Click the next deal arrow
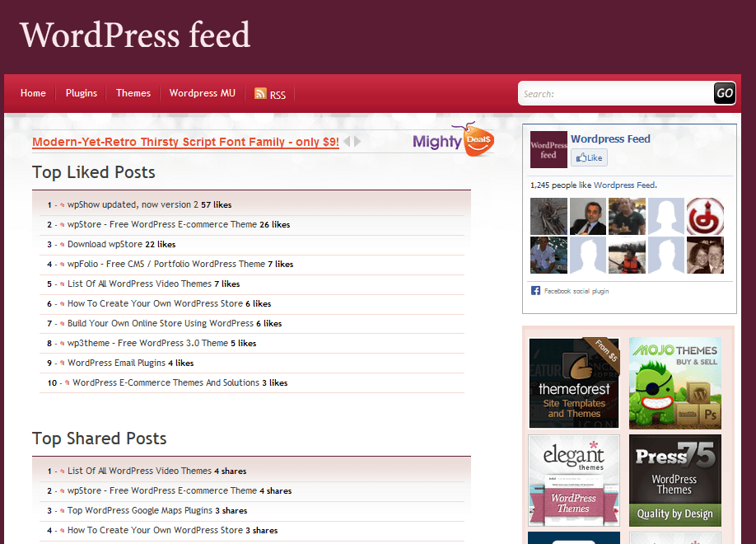 pyautogui.click(x=357, y=142)
